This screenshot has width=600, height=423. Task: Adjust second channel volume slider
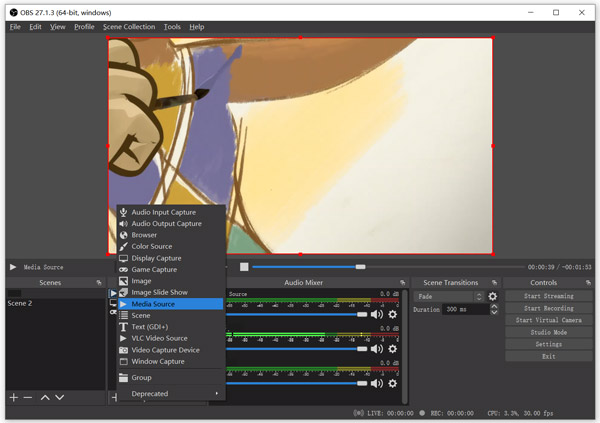click(x=296, y=349)
